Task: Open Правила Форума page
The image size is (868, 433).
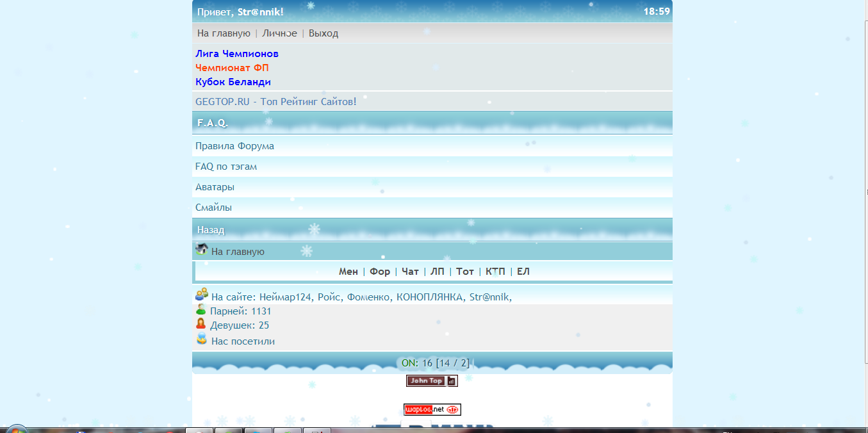Action: (234, 146)
